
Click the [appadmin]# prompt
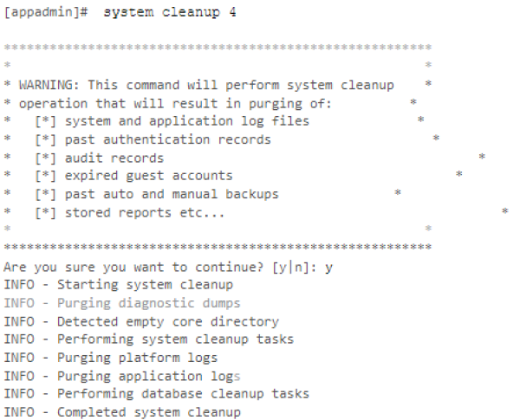click(x=46, y=13)
